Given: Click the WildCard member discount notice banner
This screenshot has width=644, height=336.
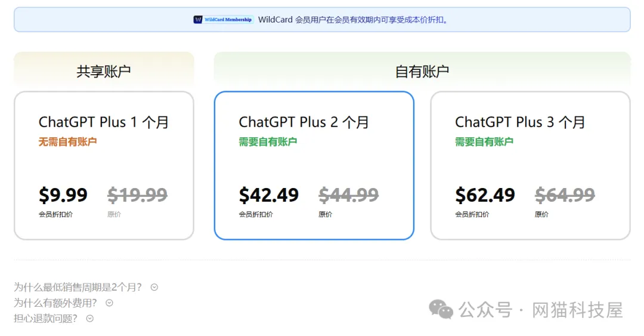Looking at the screenshot, I should point(322,19).
